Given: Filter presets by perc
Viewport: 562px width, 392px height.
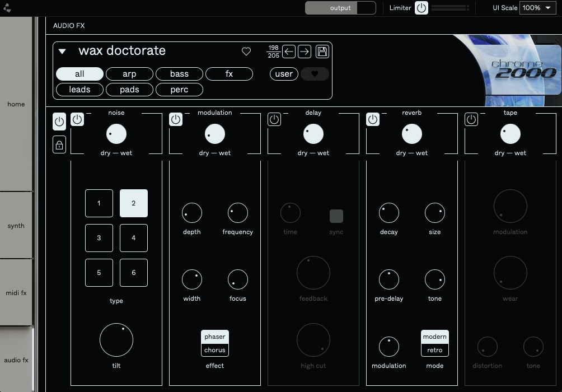Looking at the screenshot, I should 179,90.
